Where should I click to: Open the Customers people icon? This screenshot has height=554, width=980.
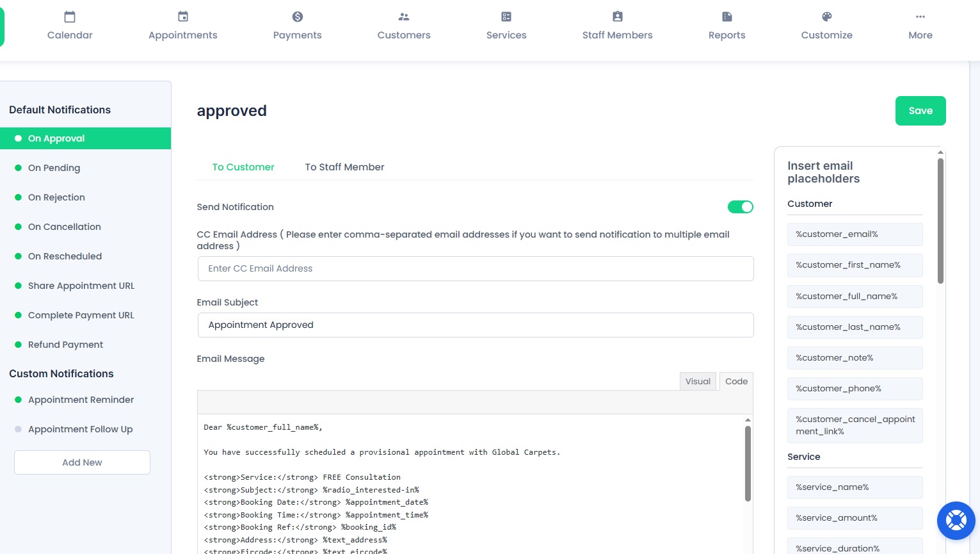(x=404, y=17)
